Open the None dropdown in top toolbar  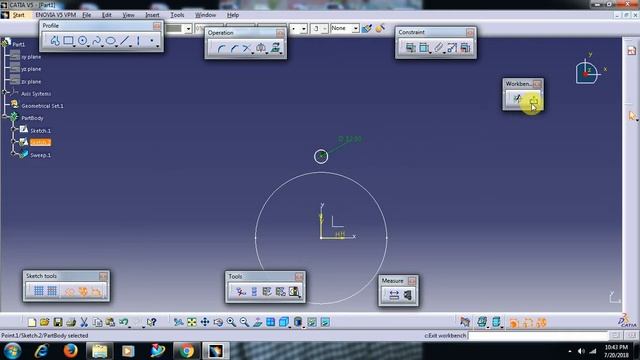point(356,29)
